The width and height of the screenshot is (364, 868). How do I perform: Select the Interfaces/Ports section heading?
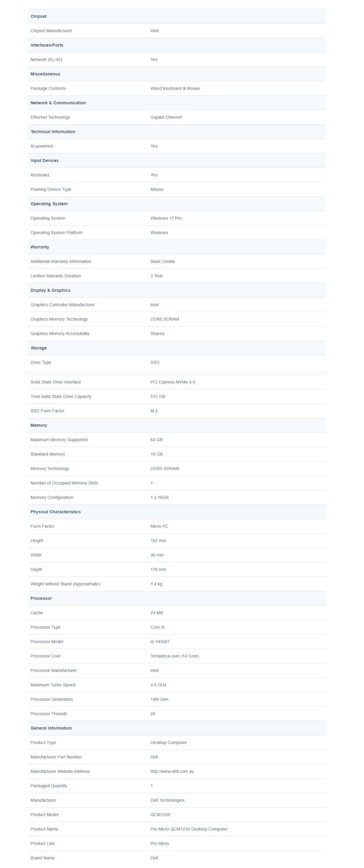coord(47,45)
